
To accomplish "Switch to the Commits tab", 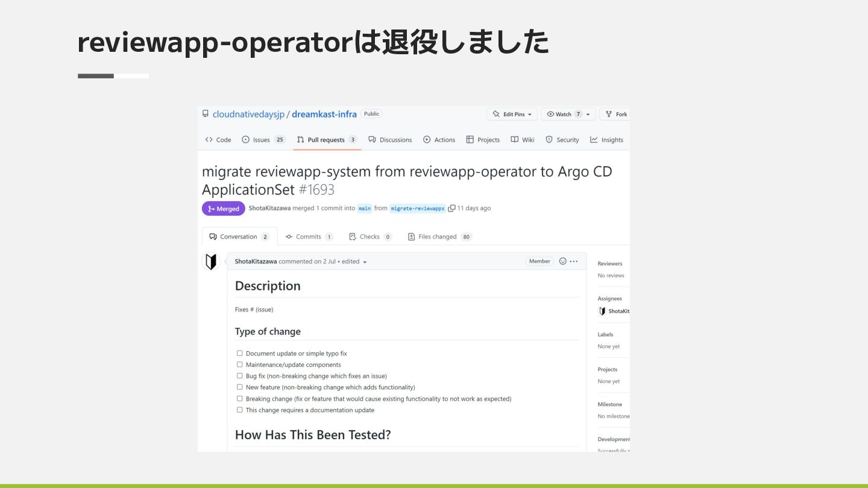I will pyautogui.click(x=309, y=237).
